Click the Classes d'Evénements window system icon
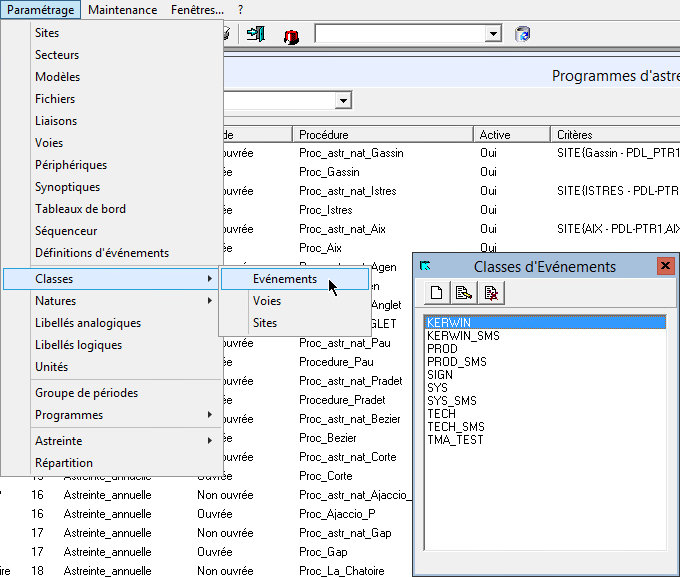Screen dimensions: 680x577 point(426,266)
